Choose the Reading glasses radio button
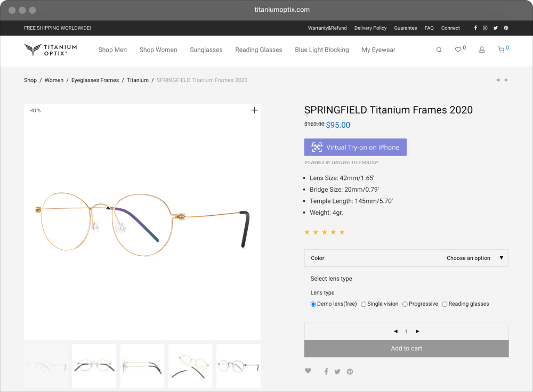 [445, 304]
